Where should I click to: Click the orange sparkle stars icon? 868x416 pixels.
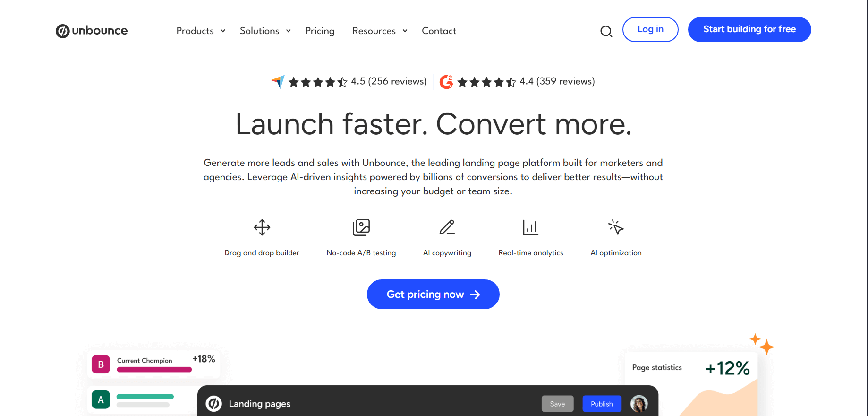[762, 344]
